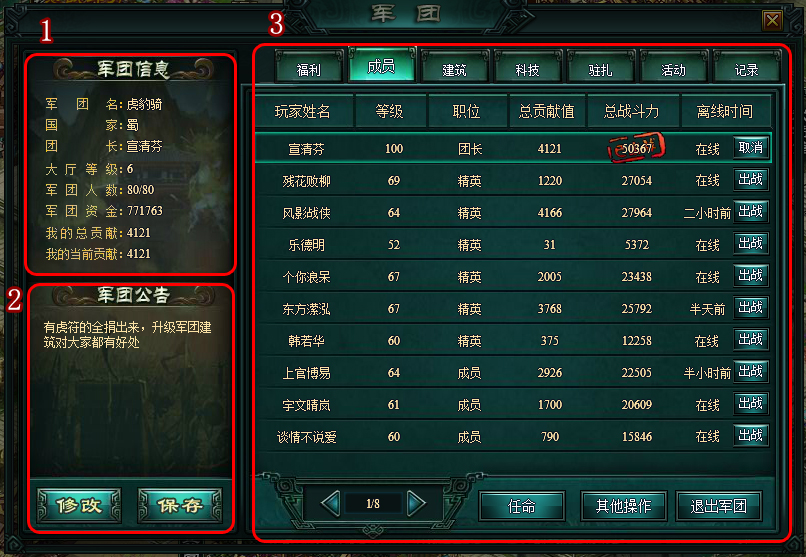Select the 科技 tab
Screen dimensions: 806x557
pos(527,68)
